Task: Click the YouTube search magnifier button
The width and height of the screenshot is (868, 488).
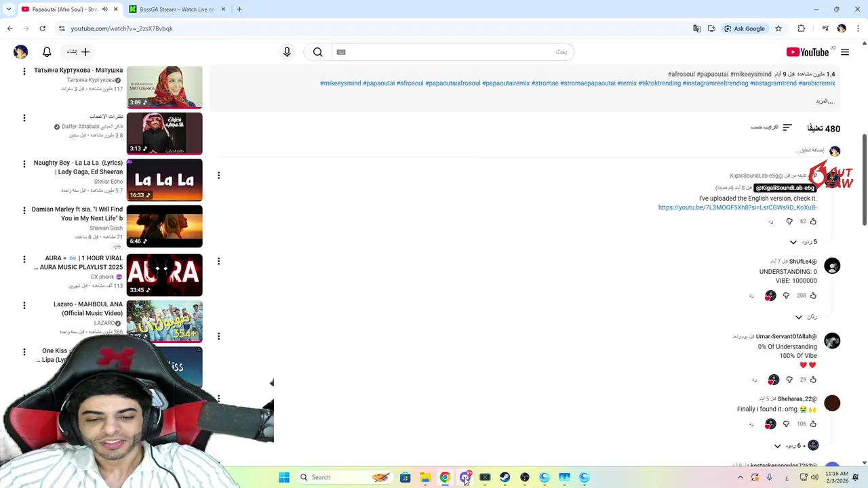Action: coord(317,52)
